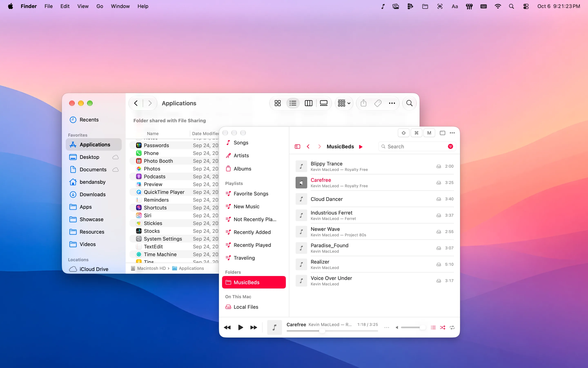The image size is (588, 368).
Task: Toggle the play queue list
Action: (x=433, y=328)
